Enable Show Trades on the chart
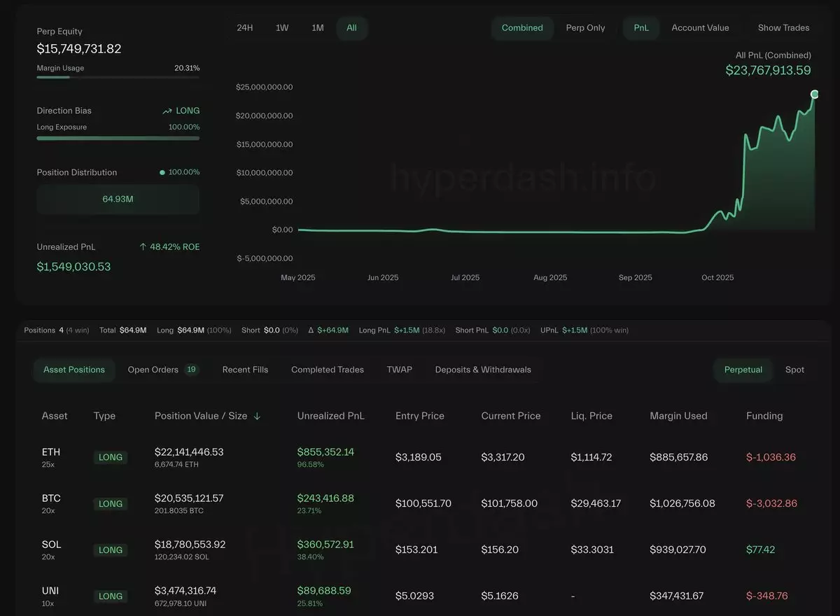 783,28
